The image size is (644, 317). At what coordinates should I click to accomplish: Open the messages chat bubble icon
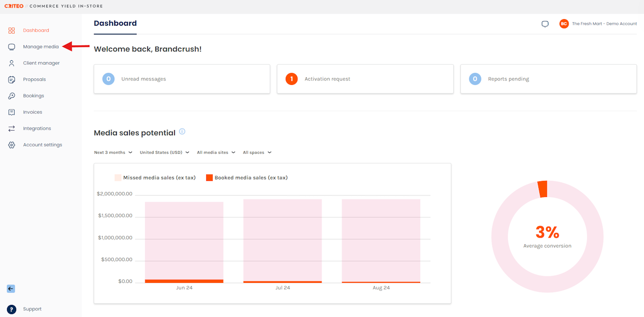545,24
